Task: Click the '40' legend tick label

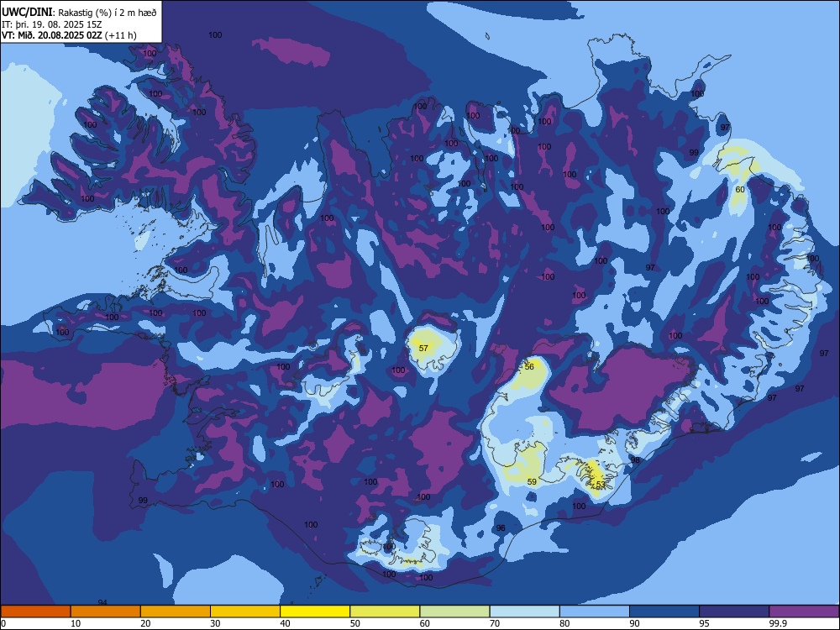Action: (x=286, y=623)
